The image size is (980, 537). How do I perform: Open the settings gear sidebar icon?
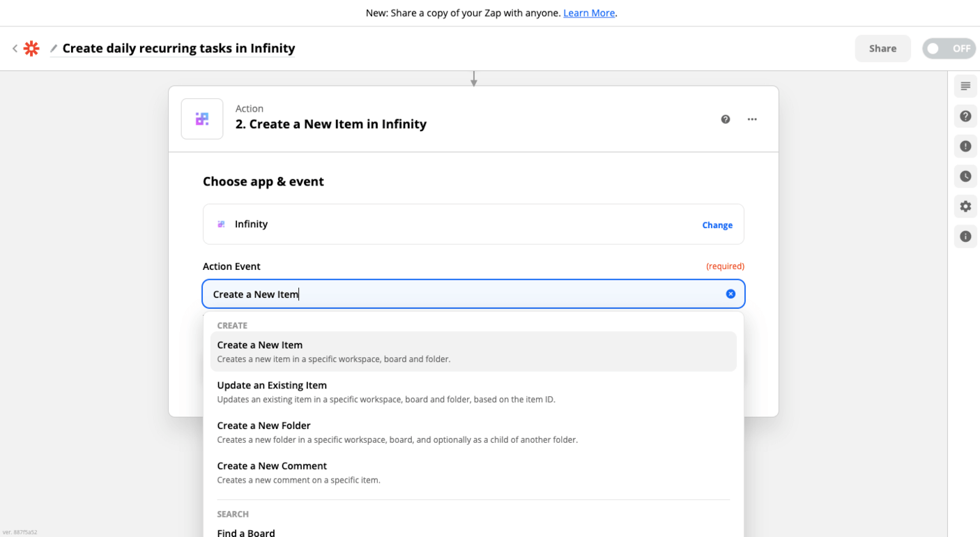coord(965,206)
